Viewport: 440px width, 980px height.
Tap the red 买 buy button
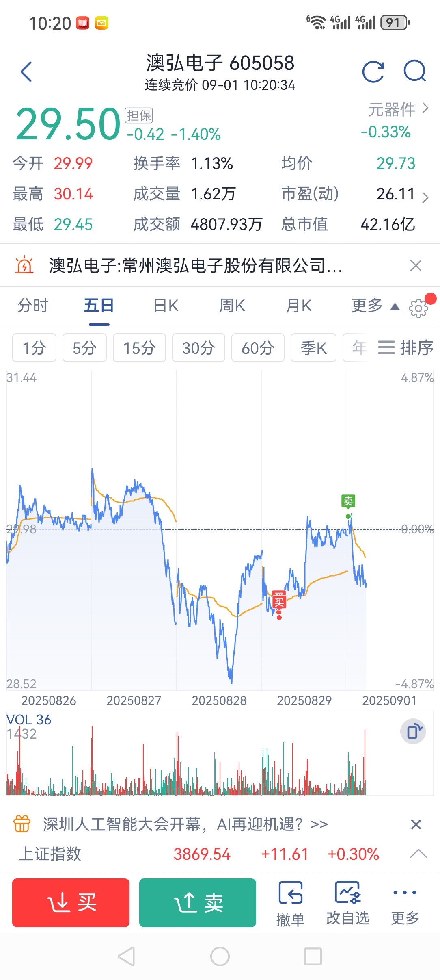click(71, 903)
